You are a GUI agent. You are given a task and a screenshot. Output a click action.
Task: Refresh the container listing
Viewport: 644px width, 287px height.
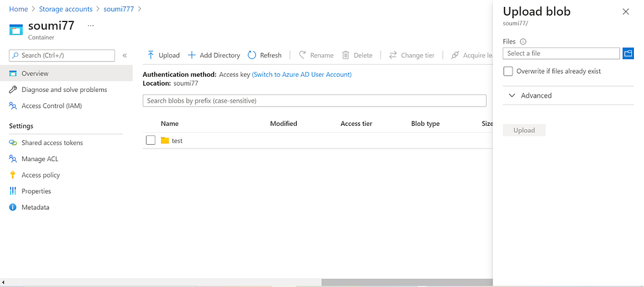(x=265, y=55)
